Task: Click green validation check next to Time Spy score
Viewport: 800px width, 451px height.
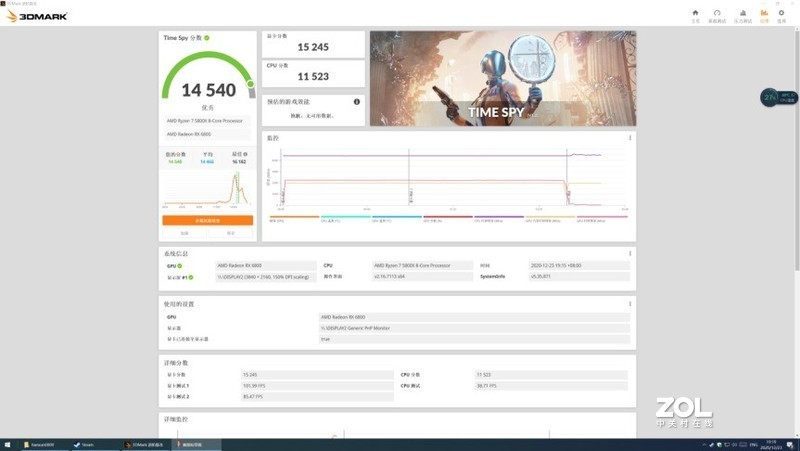Action: point(207,38)
